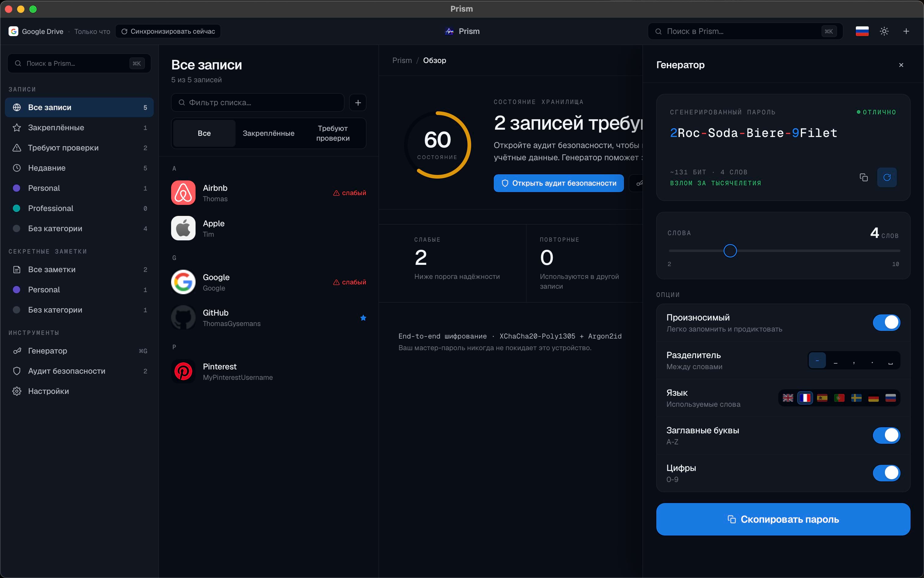Toggle the Произносимый switch

click(x=886, y=323)
